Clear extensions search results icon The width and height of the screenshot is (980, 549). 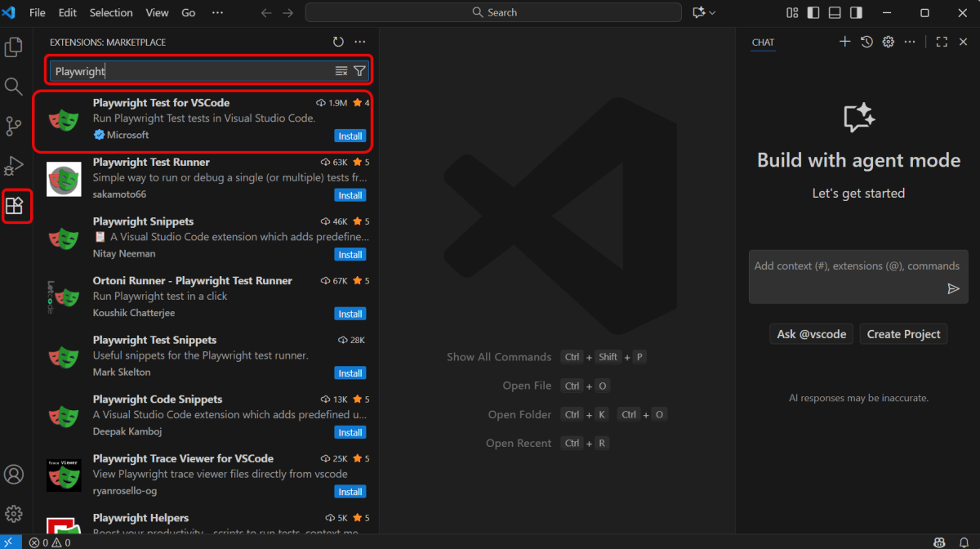pos(341,71)
